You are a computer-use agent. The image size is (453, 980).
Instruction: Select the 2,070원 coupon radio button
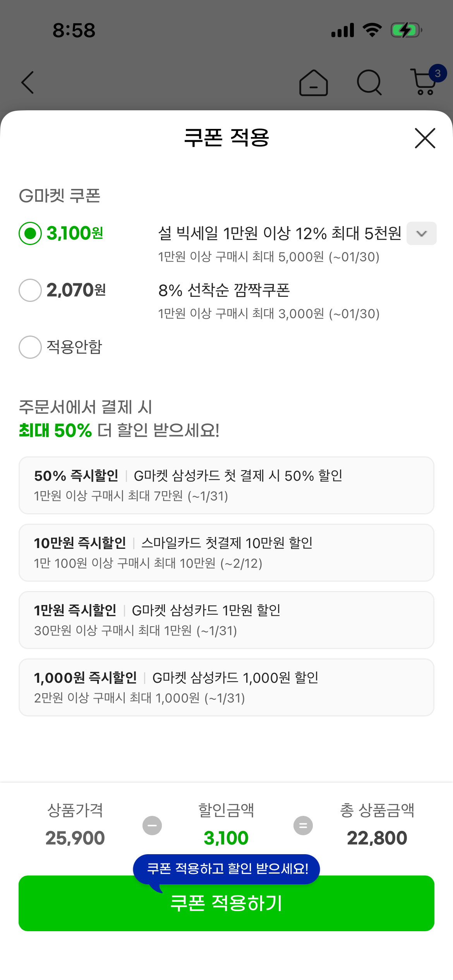pyautogui.click(x=30, y=290)
